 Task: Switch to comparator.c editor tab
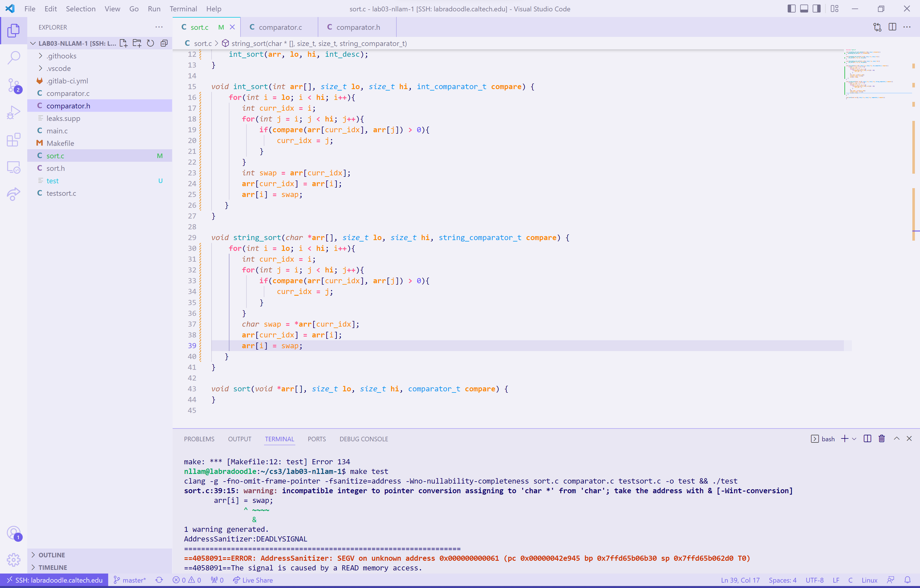coord(280,27)
